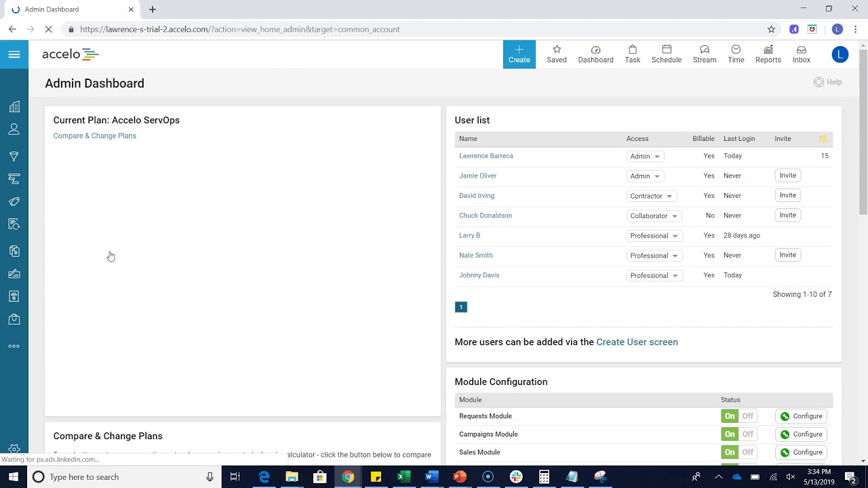Open Companies building icon in sidebar
Viewport: 868px width, 488px height.
pos(14,106)
